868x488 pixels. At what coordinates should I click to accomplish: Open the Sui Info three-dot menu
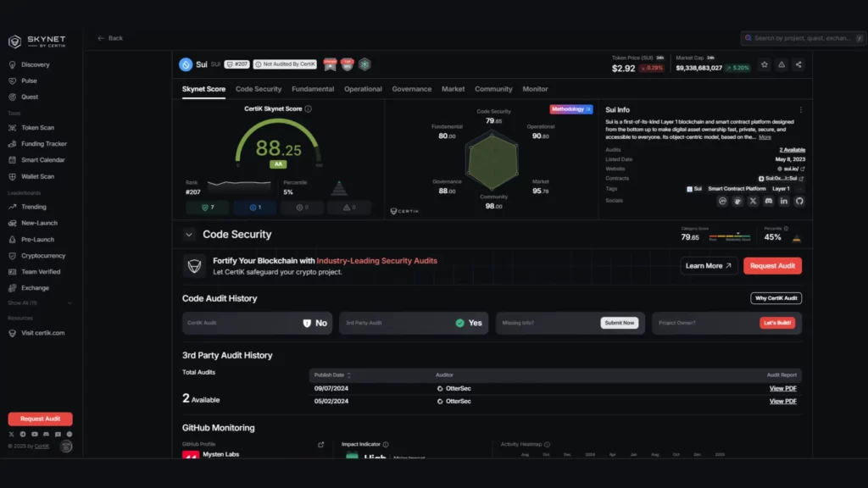[800, 110]
